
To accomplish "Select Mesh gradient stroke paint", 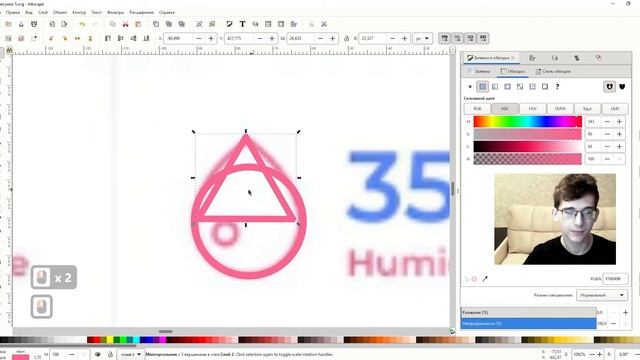I will (520, 87).
